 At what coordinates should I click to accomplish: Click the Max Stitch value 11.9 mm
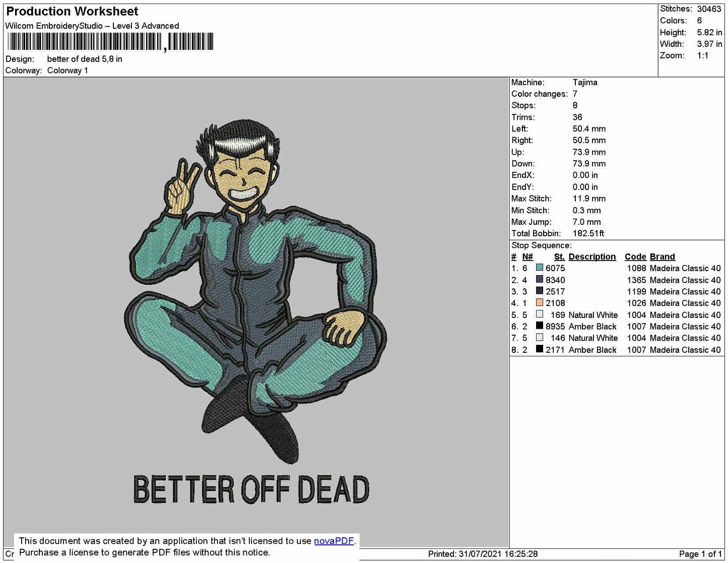click(589, 198)
